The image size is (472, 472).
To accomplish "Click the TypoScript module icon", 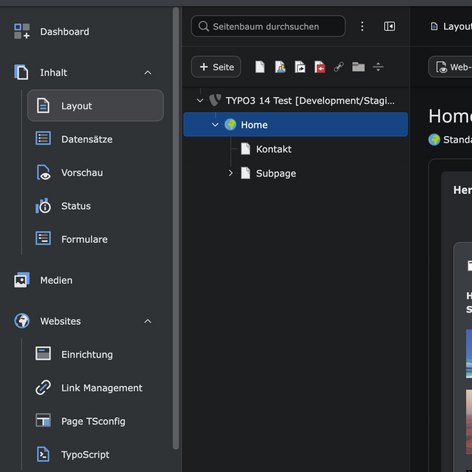I will point(43,454).
